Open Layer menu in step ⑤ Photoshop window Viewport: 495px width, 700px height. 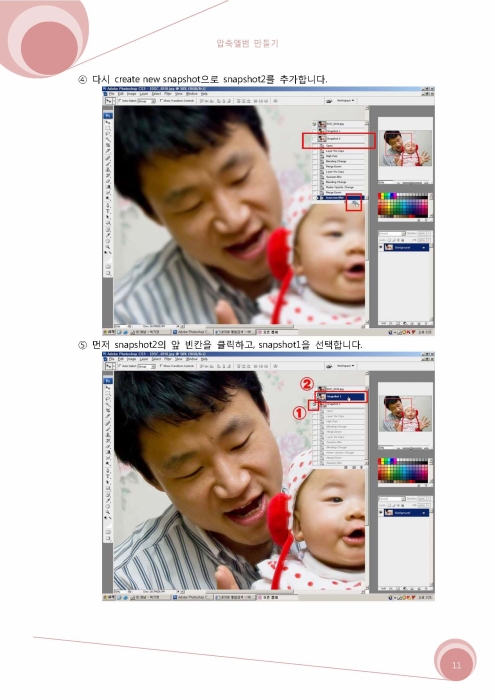tap(144, 359)
